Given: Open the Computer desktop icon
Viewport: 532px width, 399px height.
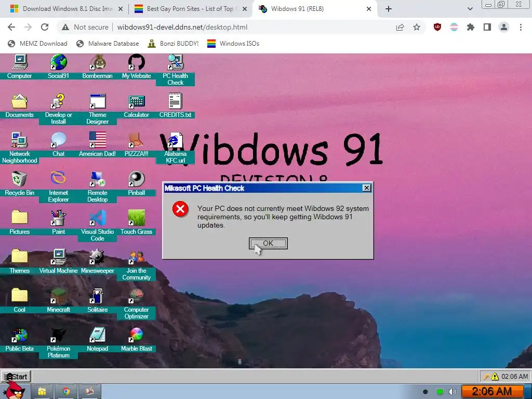Looking at the screenshot, I should [19, 66].
